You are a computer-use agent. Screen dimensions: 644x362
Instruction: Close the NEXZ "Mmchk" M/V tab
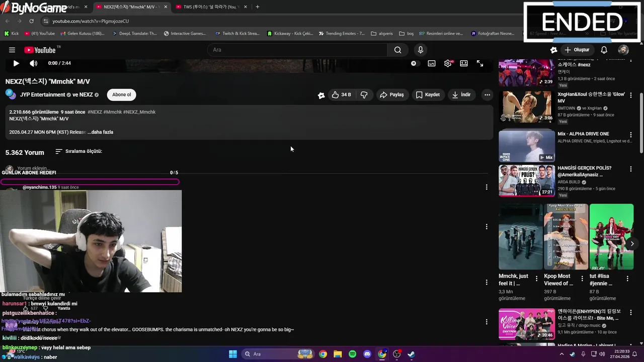pos(165,7)
